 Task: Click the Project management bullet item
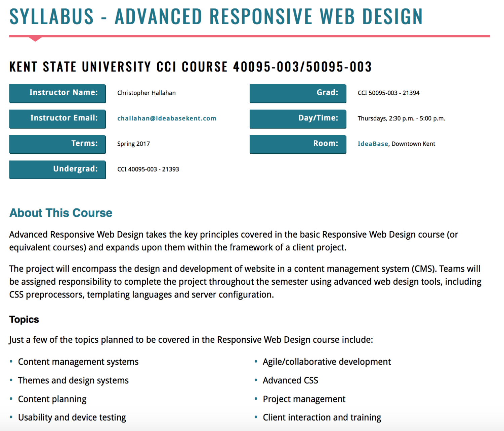coord(304,399)
